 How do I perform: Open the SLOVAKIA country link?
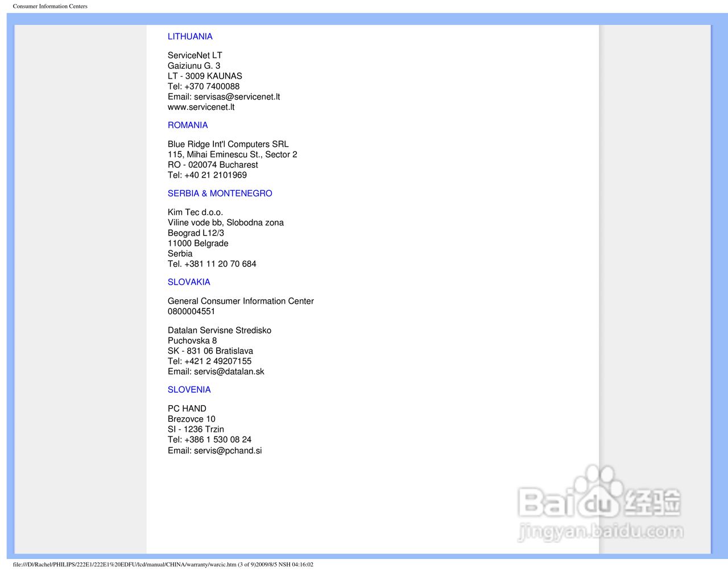pyautogui.click(x=189, y=282)
